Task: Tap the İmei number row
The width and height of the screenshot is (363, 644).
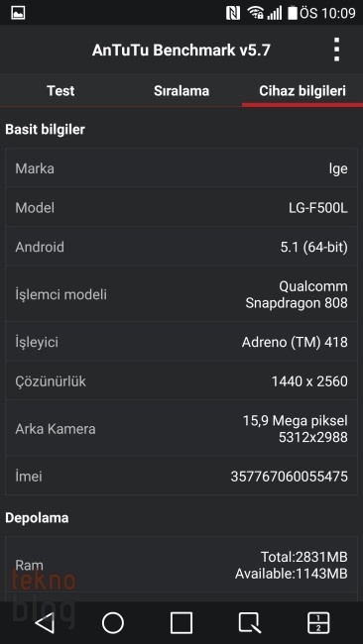Action: pos(181,476)
